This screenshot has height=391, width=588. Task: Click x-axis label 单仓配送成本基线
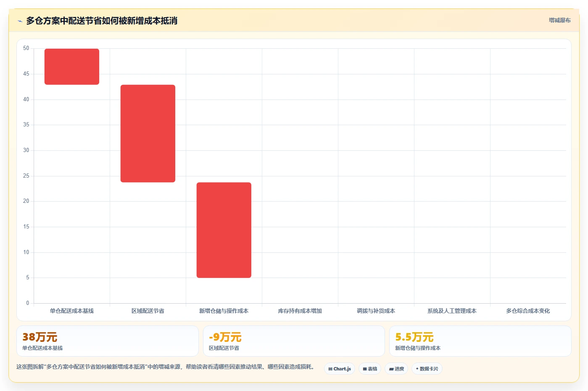(x=72, y=311)
